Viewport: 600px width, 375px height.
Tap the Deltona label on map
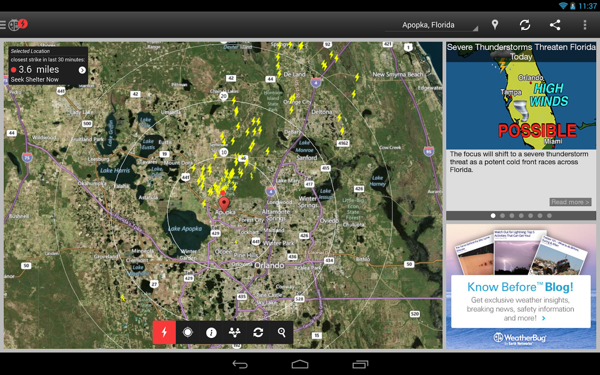coord(322,112)
